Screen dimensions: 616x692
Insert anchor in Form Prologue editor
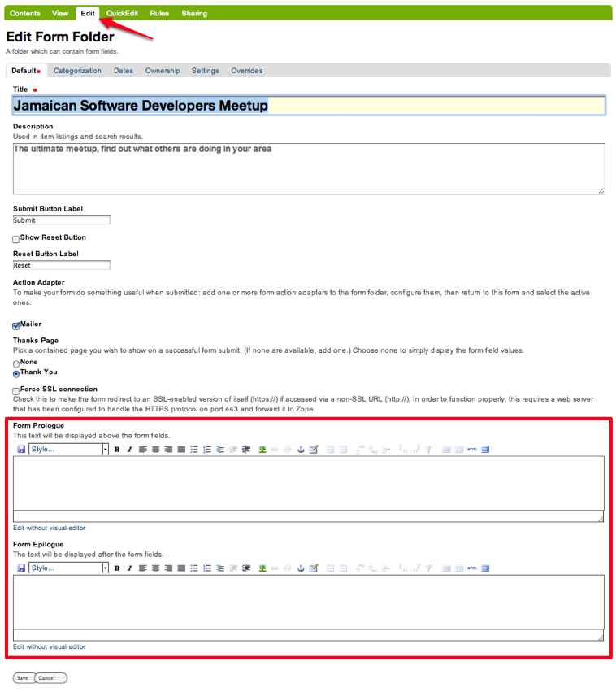[300, 449]
